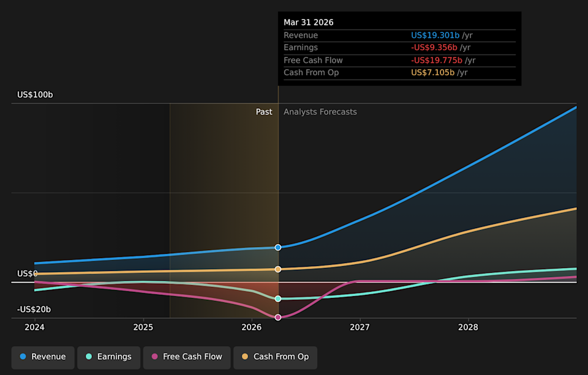The width and height of the screenshot is (588, 375).
Task: Click the -US$20b y-axis label
Action: (x=34, y=310)
